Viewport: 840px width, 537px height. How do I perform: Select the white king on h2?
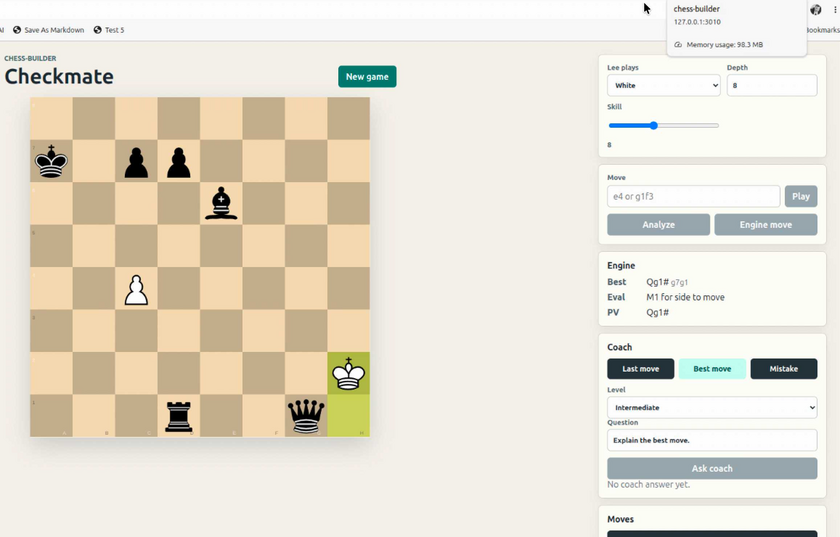[x=349, y=374]
